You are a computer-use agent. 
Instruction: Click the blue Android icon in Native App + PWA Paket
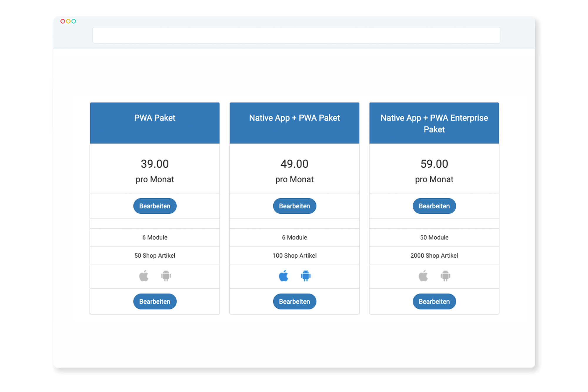point(306,276)
